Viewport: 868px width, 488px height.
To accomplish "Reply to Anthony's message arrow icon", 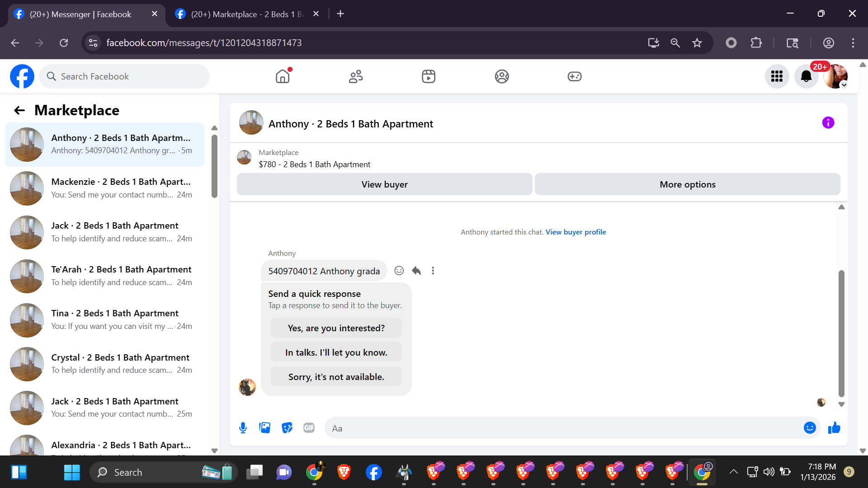I will click(416, 271).
